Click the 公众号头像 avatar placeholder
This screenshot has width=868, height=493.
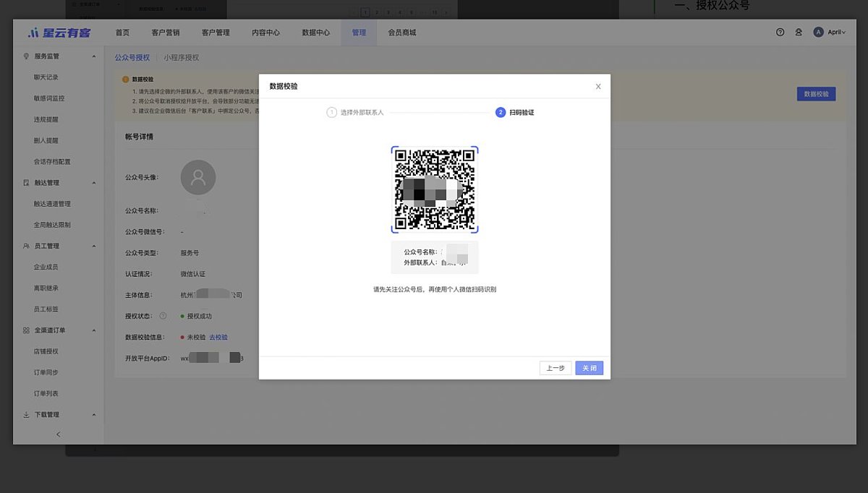[198, 177]
